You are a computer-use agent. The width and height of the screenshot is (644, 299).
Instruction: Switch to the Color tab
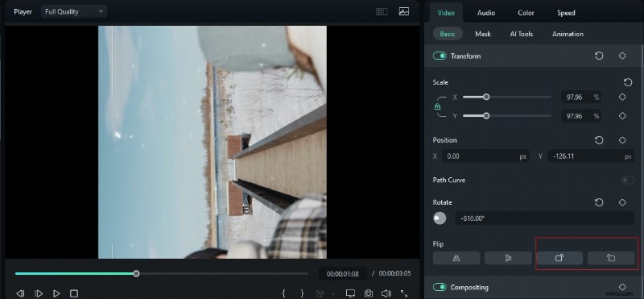(x=526, y=13)
